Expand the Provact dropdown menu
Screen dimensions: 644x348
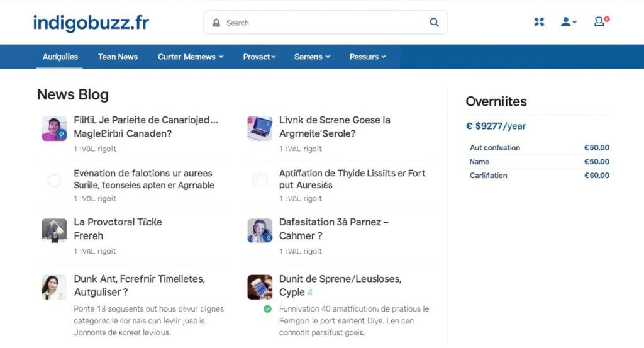259,57
